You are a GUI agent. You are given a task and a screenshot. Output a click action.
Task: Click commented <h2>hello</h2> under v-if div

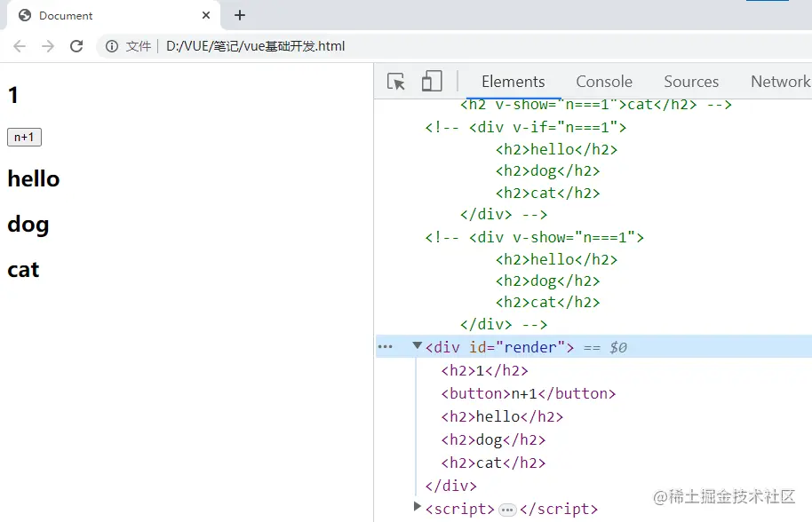(x=556, y=149)
